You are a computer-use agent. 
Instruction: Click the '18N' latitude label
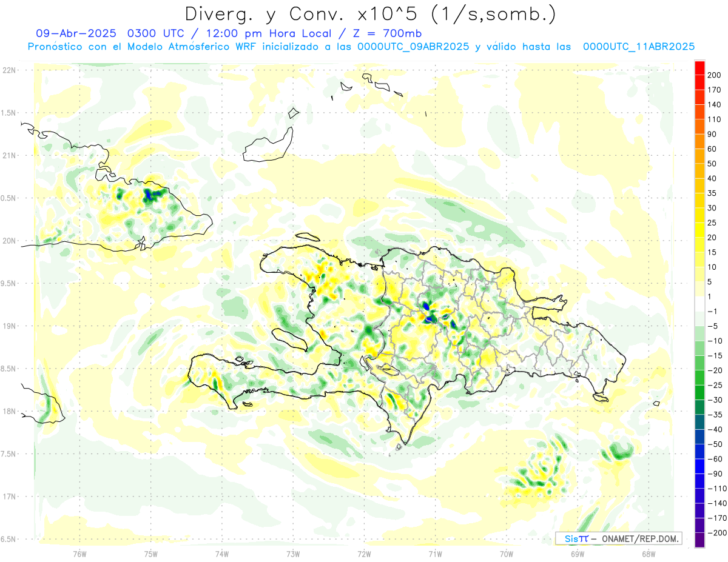[8, 411]
